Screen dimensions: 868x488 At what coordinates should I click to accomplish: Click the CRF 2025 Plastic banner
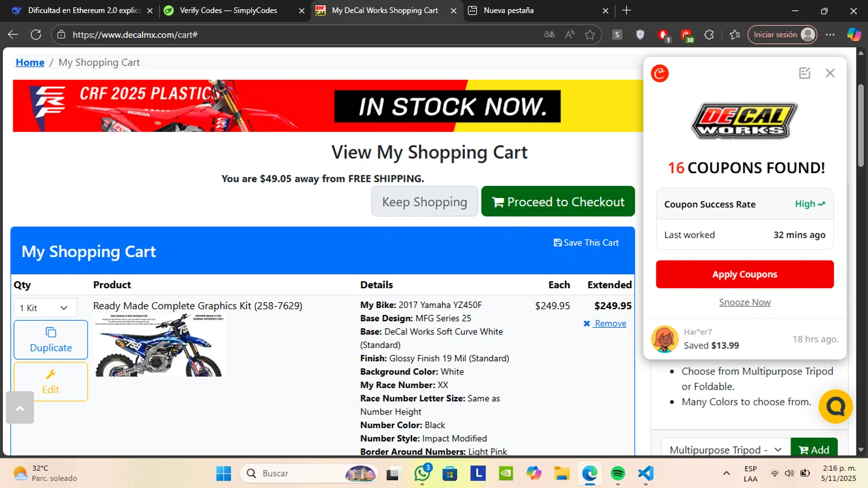[x=328, y=106]
